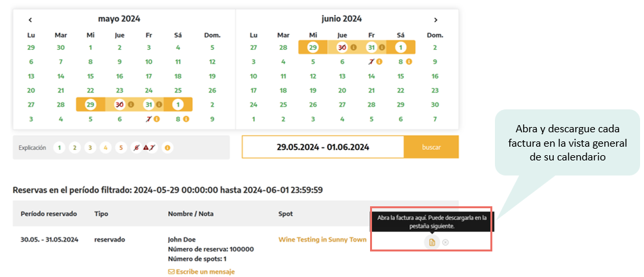This screenshot has height=277, width=644.
Task: Select crossed-out day 7 in junio calendar
Action: pyautogui.click(x=370, y=62)
